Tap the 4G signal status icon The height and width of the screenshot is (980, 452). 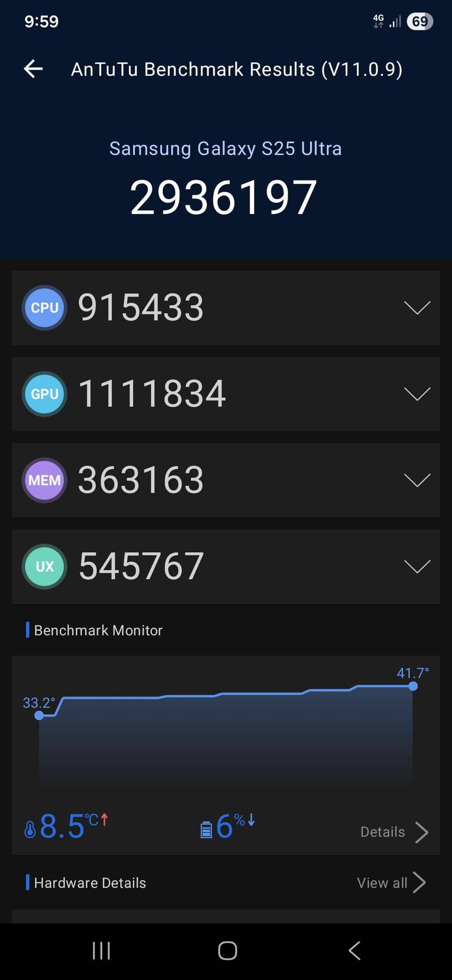tap(379, 21)
